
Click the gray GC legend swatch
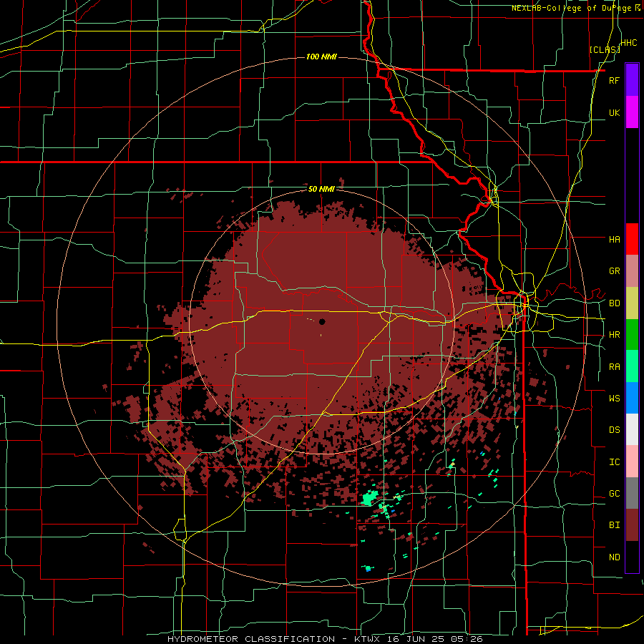click(632, 493)
